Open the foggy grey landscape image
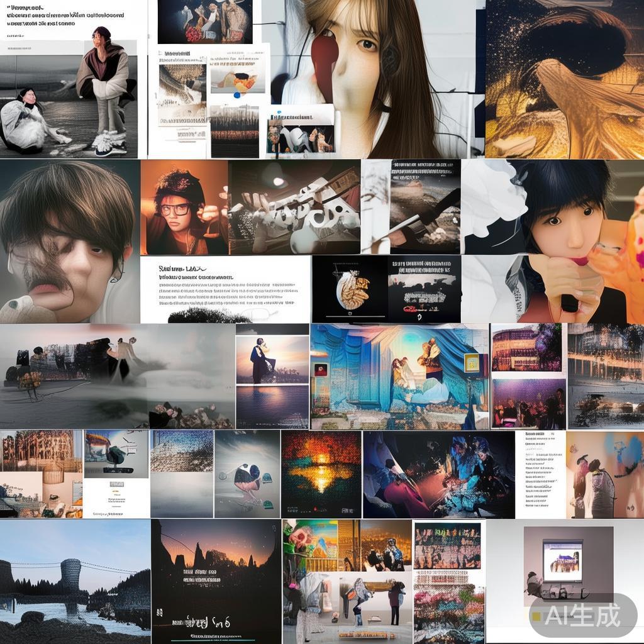Image resolution: width=644 pixels, height=644 pixels. click(117, 376)
